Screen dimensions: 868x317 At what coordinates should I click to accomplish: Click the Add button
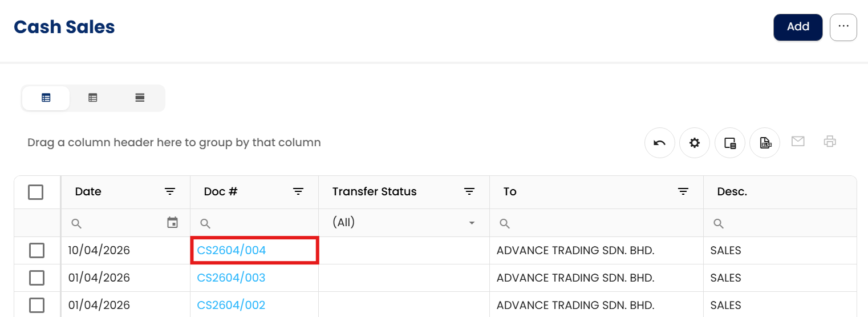(798, 27)
